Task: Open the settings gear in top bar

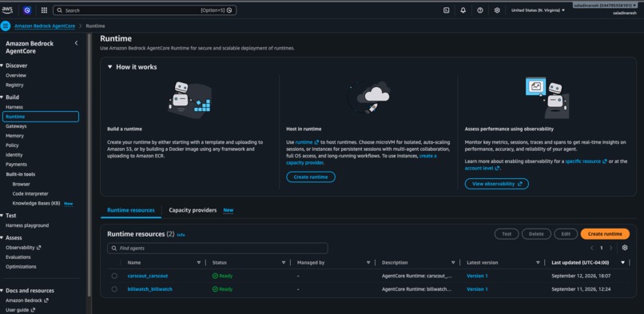Action: [497, 10]
